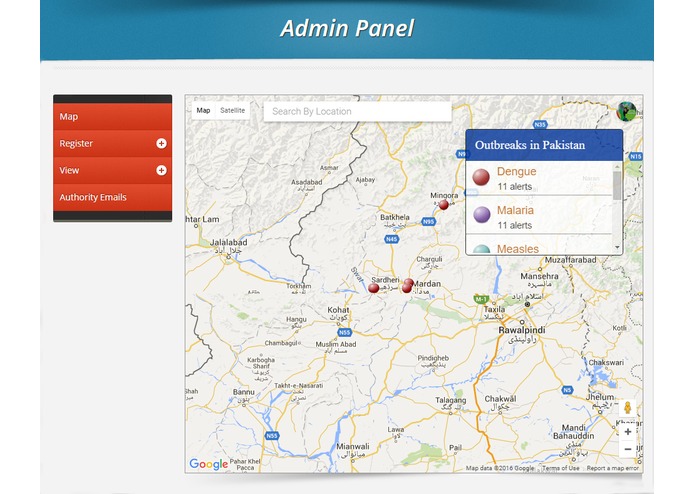The image size is (695, 494).
Task: Focus the Search By Location field
Action: pyautogui.click(x=358, y=112)
